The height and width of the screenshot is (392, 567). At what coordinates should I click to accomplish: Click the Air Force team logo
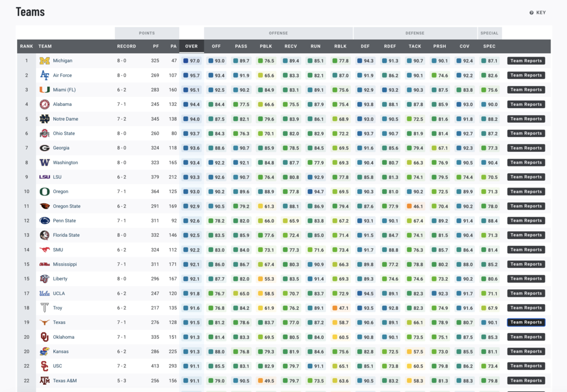click(x=44, y=75)
